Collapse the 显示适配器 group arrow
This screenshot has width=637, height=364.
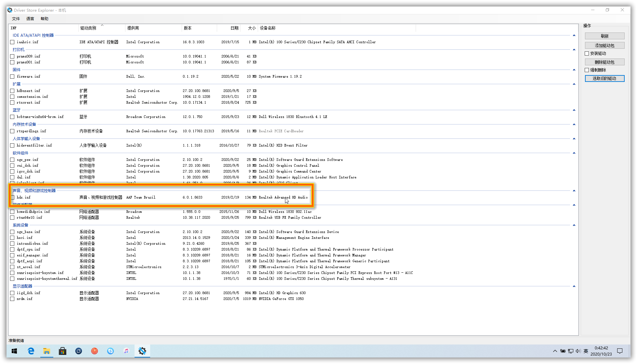pyautogui.click(x=574, y=286)
